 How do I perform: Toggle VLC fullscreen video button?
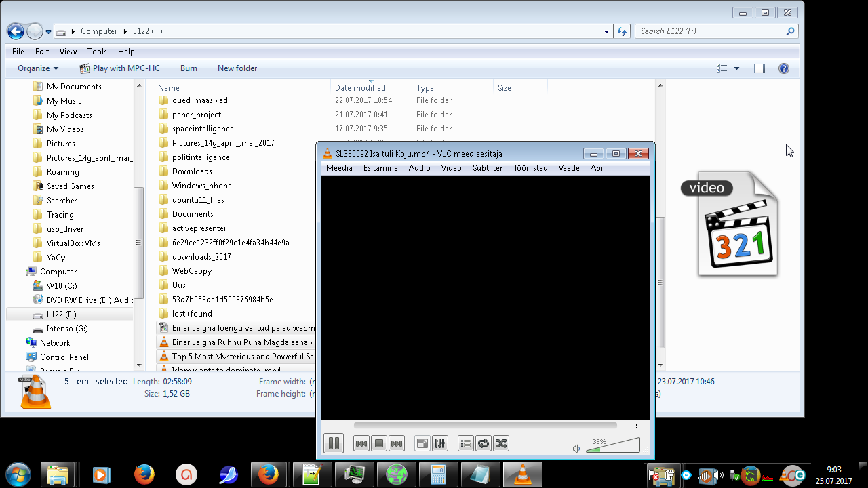coord(422,443)
